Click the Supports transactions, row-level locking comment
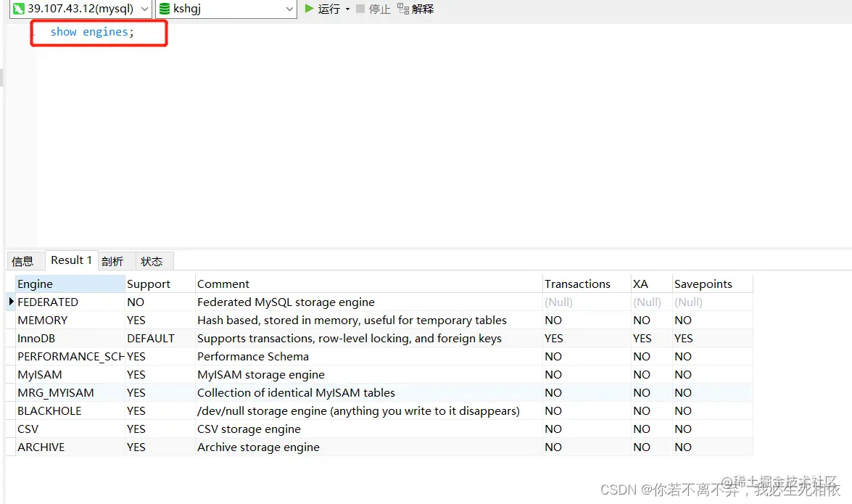This screenshot has height=504, width=852. click(x=369, y=338)
